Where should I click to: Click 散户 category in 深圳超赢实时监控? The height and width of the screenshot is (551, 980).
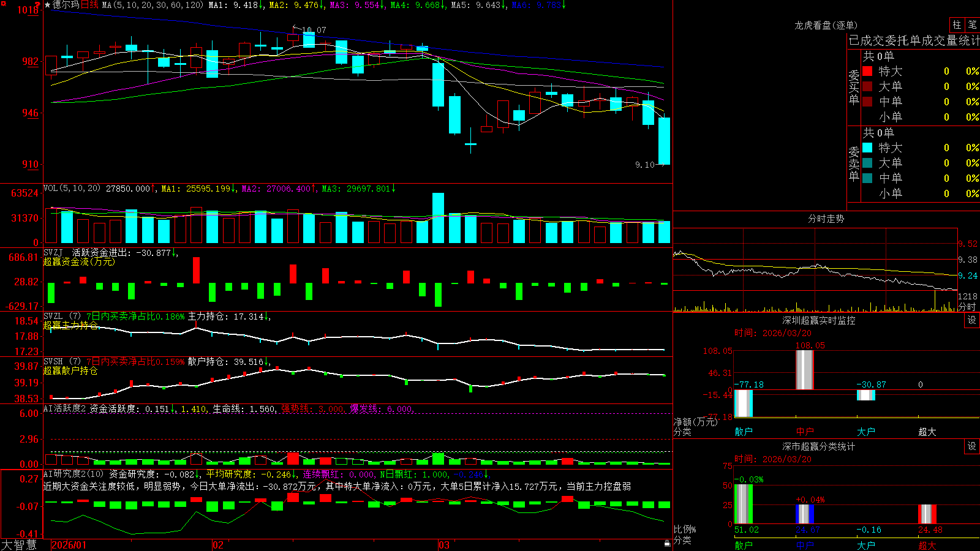(744, 432)
